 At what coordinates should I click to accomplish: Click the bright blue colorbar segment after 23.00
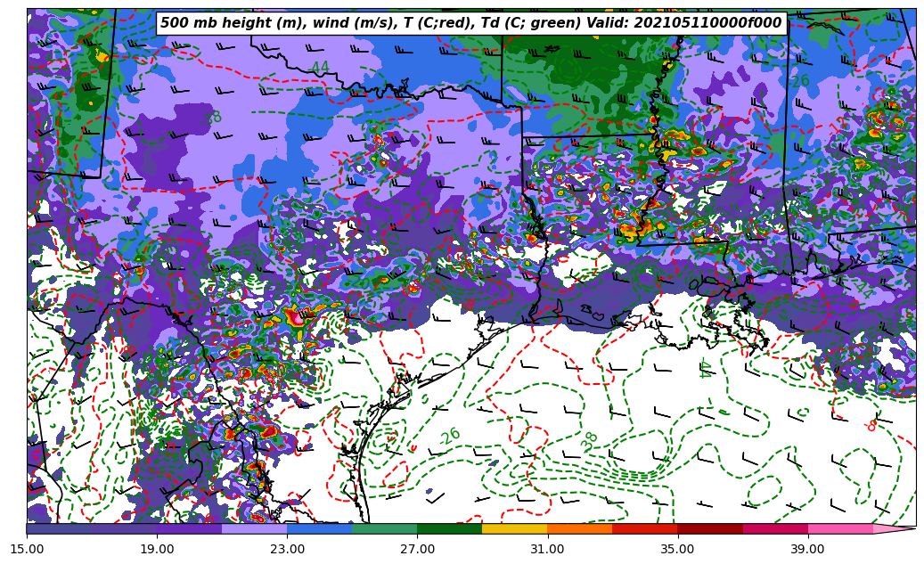319,528
